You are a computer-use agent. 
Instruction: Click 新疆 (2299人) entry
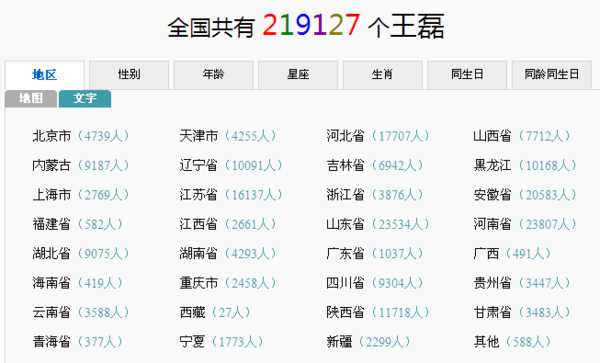click(368, 342)
